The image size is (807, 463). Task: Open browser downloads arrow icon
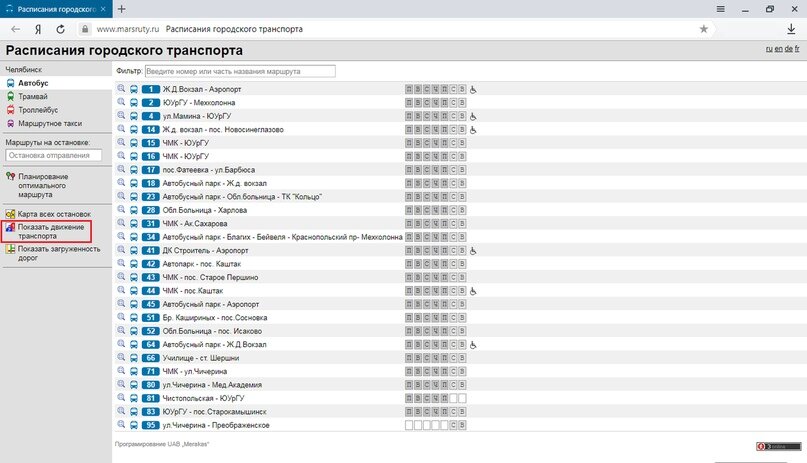[791, 29]
